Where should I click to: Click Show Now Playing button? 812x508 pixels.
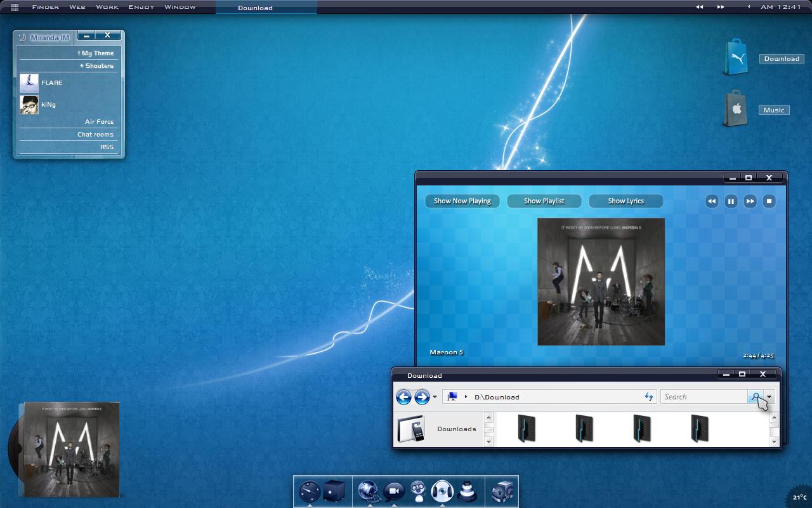[462, 201]
